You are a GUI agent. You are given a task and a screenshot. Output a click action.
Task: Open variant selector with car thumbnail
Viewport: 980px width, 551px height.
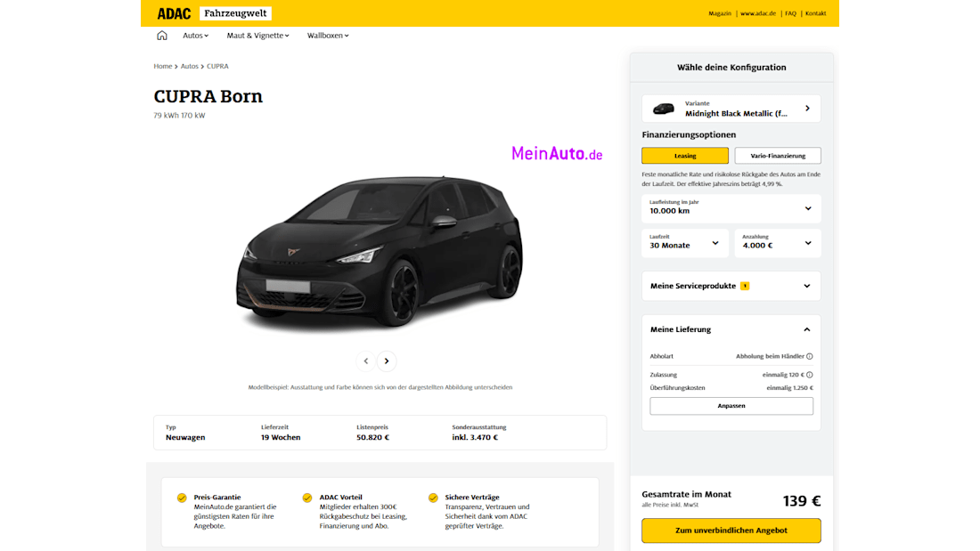point(731,109)
